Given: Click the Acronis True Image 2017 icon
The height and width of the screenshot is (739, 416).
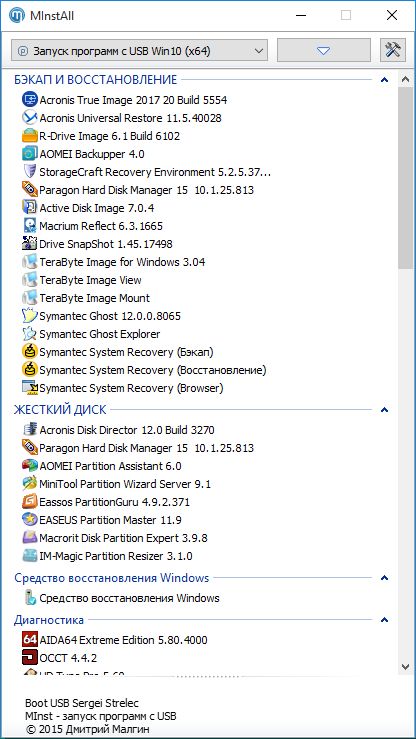Looking at the screenshot, I should tap(30, 100).
